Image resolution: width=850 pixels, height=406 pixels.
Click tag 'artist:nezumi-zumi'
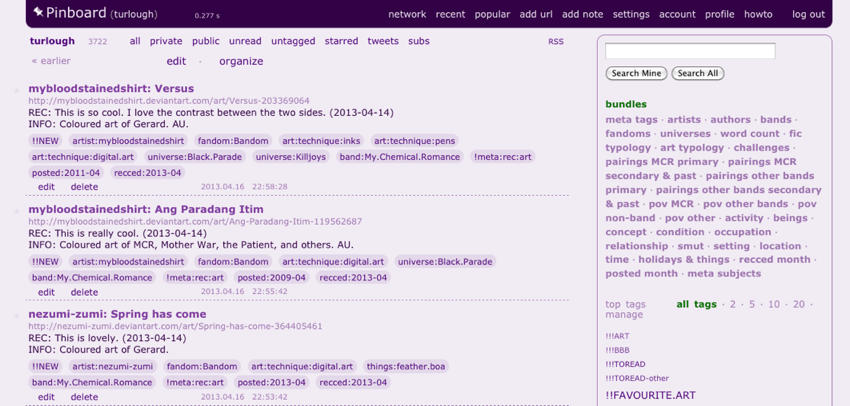click(x=113, y=366)
